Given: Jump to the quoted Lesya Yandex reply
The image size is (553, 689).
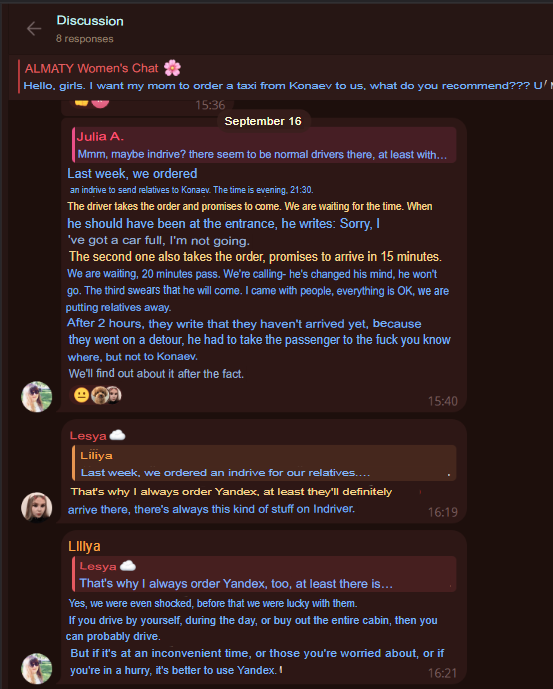Looking at the screenshot, I should [x=264, y=574].
